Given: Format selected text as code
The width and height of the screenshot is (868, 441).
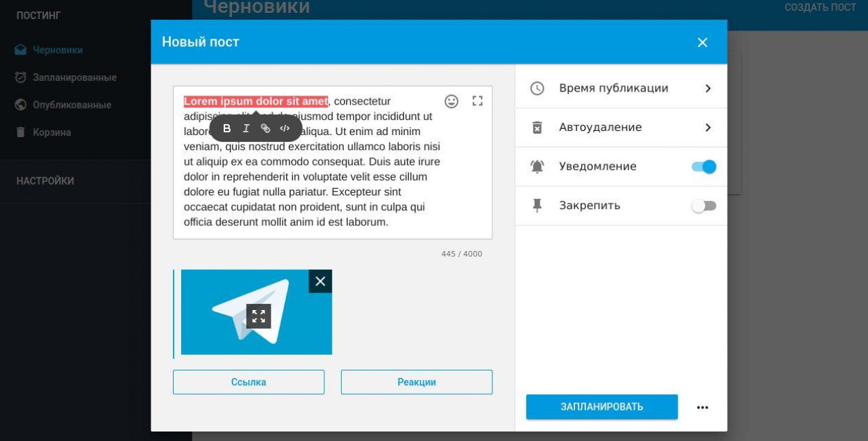Looking at the screenshot, I should pyautogui.click(x=285, y=128).
